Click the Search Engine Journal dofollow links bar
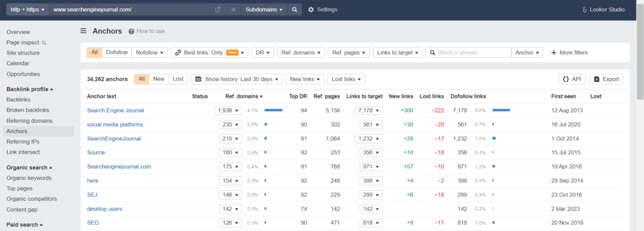 (501, 110)
